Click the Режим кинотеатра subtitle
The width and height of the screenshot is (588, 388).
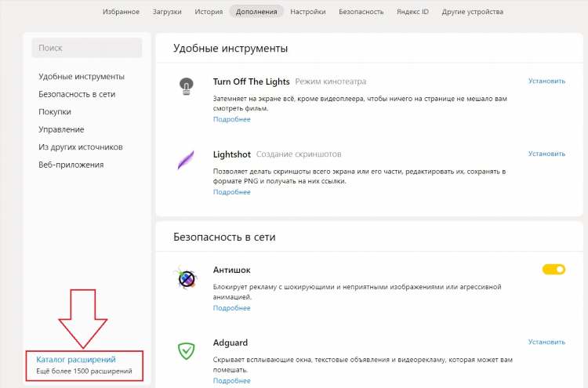330,82
